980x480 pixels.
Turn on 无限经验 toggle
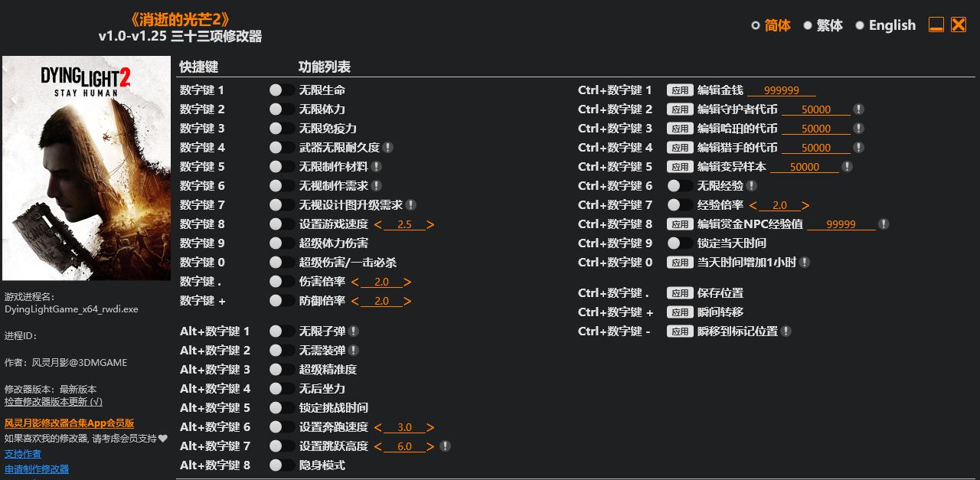[x=680, y=186]
